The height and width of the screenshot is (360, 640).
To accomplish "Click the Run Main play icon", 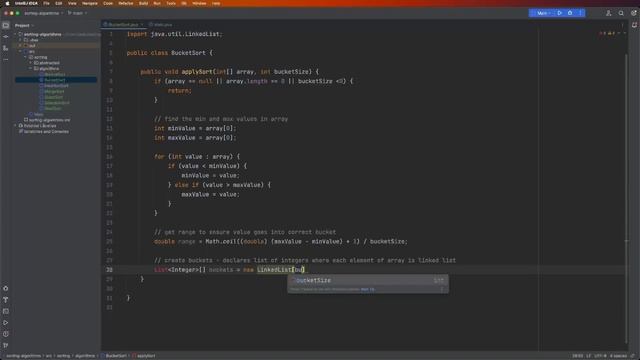I will pyautogui.click(x=560, y=13).
